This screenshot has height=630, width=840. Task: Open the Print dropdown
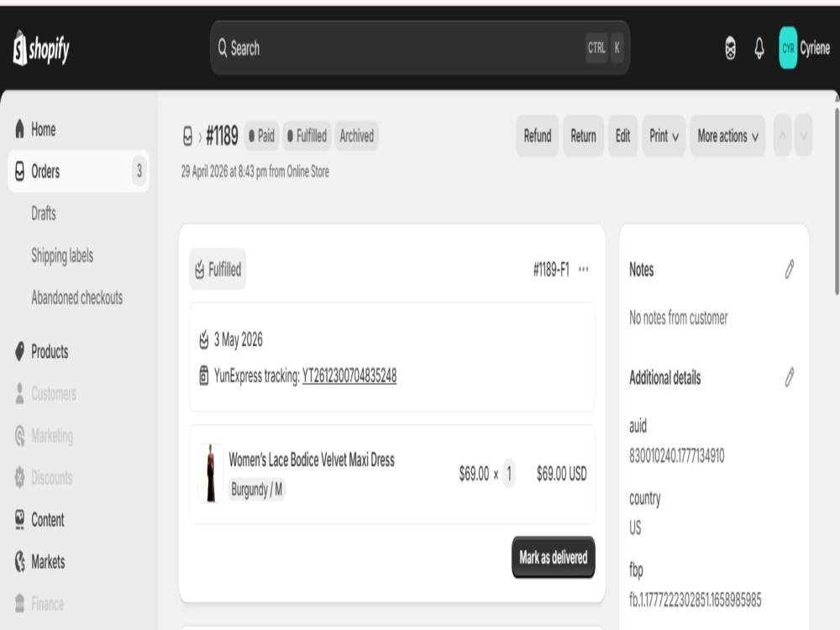664,136
